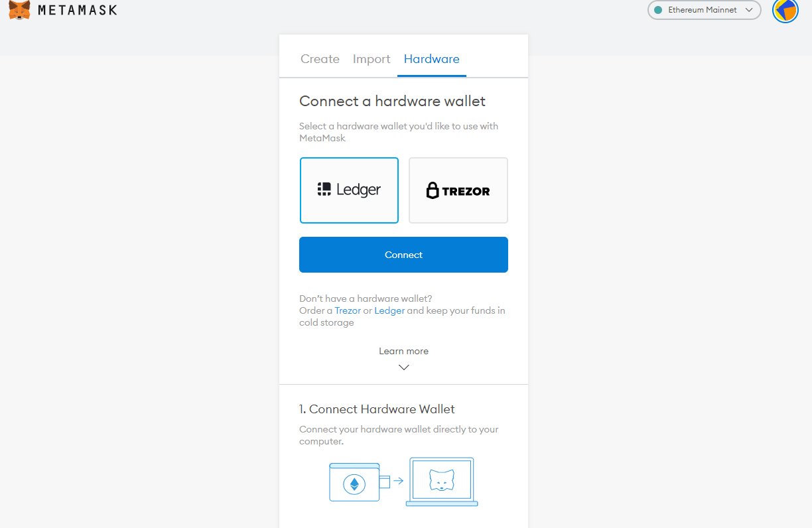Viewport: 812px width, 528px height.
Task: Open the Ethereum Mainnet network dropdown
Action: 705,10
